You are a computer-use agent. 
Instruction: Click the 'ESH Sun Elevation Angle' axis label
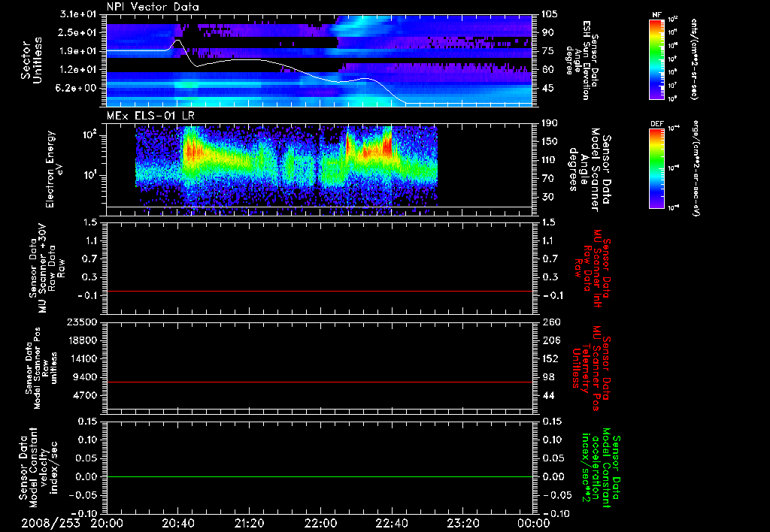click(583, 60)
